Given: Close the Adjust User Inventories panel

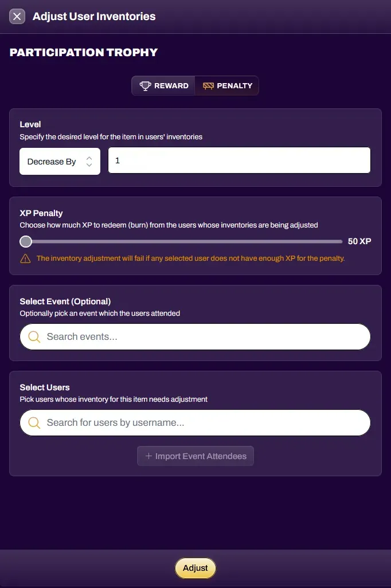Looking at the screenshot, I should pyautogui.click(x=17, y=17).
